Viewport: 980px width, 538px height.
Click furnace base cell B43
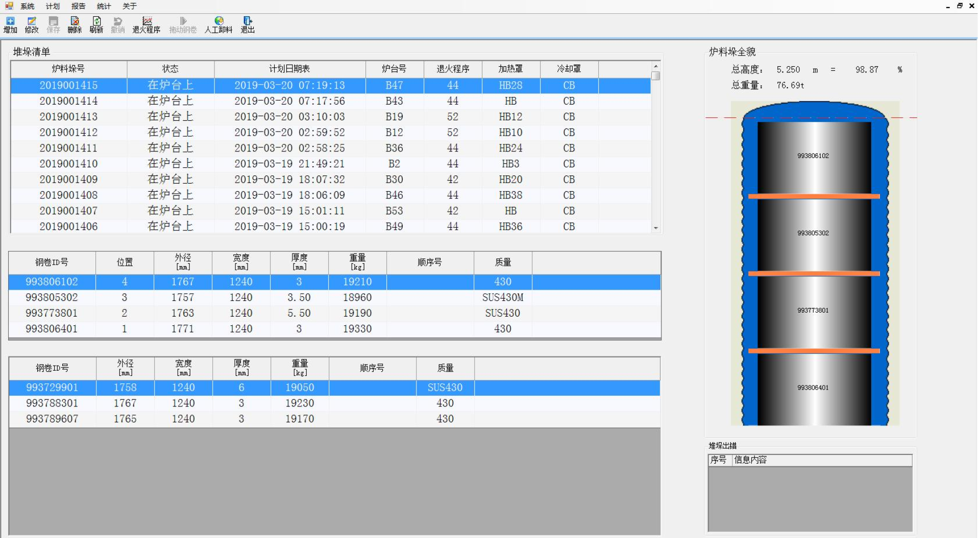394,101
